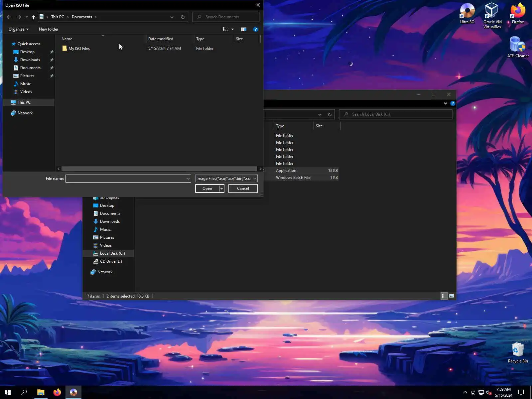Screen dimensions: 532x399
Task: Select Local Disk (C:) in the Explorer sidebar
Action: tap(108, 253)
